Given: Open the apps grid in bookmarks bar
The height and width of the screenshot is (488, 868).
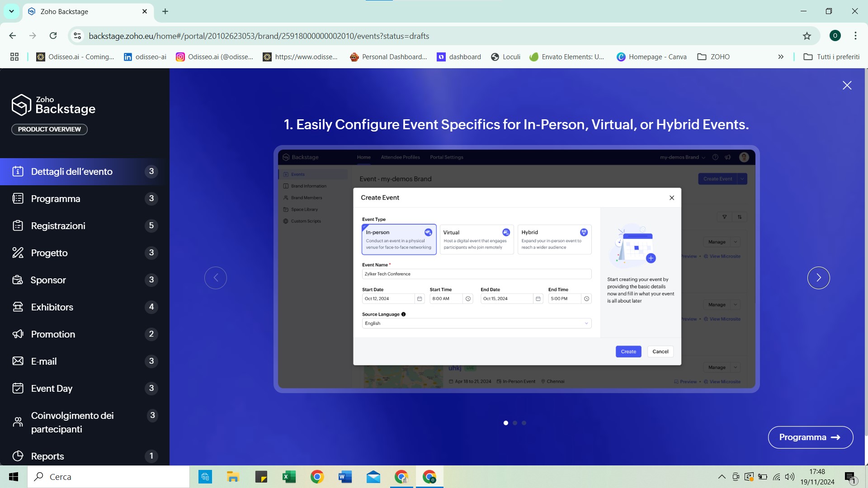Looking at the screenshot, I should click(14, 56).
